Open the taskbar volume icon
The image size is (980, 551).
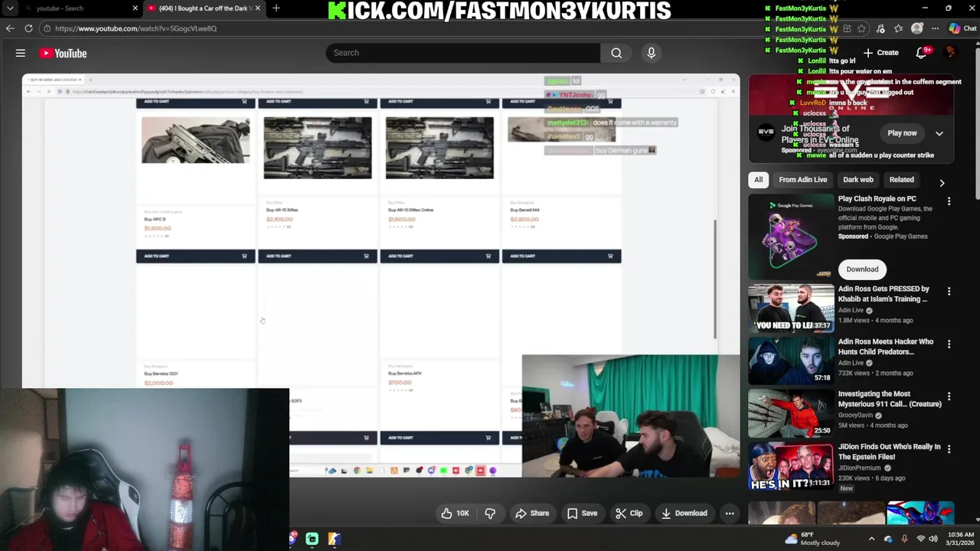tap(932, 539)
